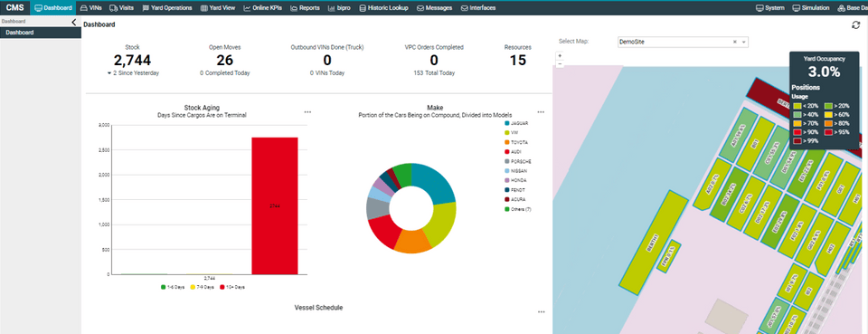The width and height of the screenshot is (868, 334).
Task: Select Dashboard in the left sidebar
Action: 41,33
